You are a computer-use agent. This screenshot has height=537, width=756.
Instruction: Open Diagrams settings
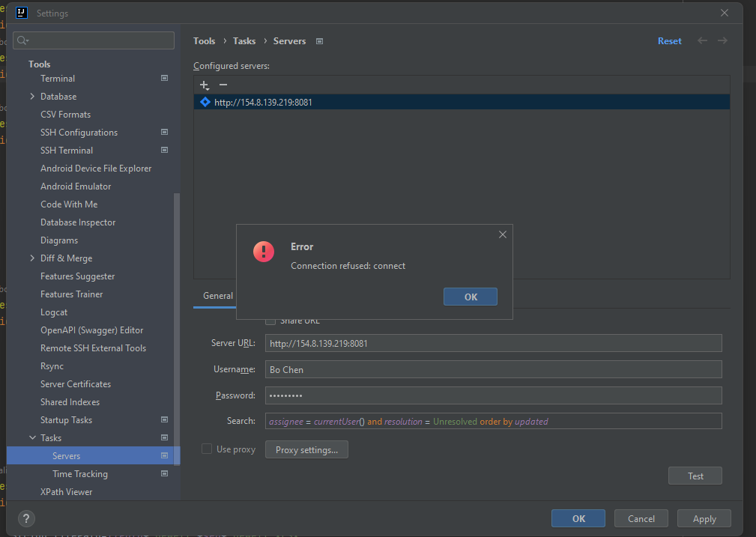pyautogui.click(x=59, y=240)
